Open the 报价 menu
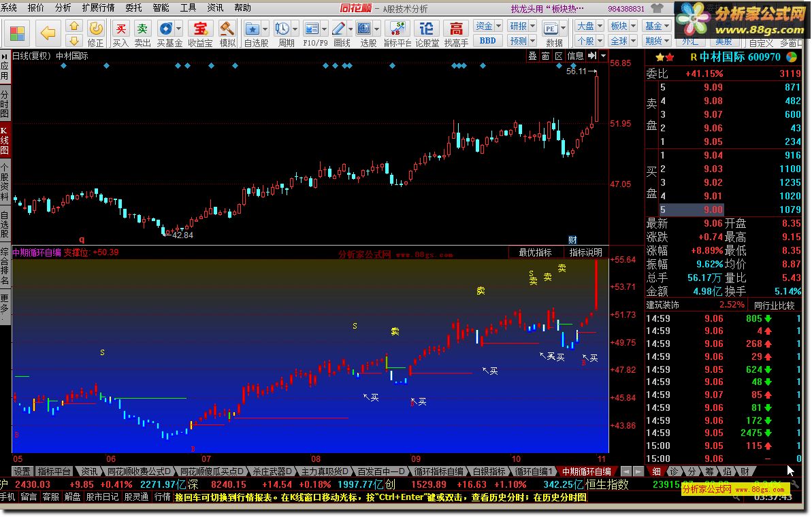 tap(35, 7)
